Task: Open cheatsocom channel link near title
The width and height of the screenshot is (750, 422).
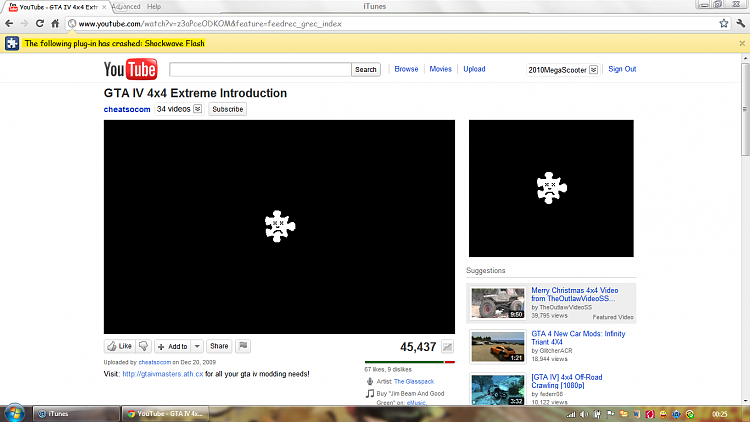Action: click(x=127, y=109)
